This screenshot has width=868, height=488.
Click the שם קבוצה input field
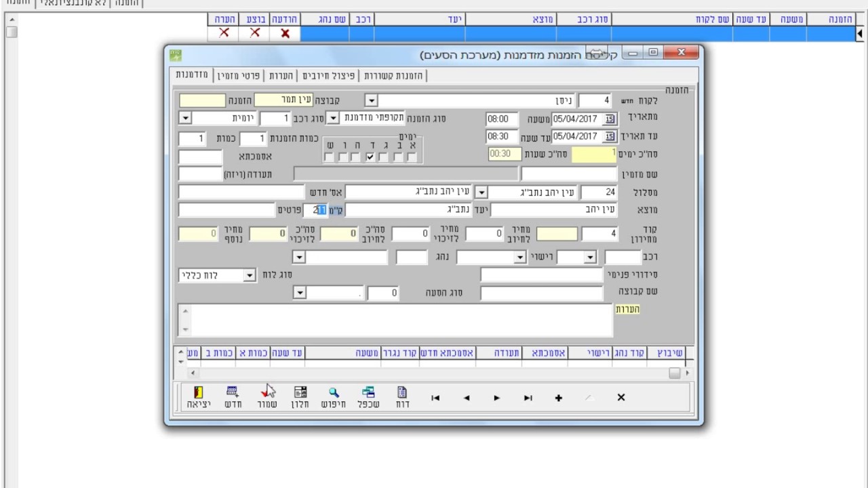[542, 293]
